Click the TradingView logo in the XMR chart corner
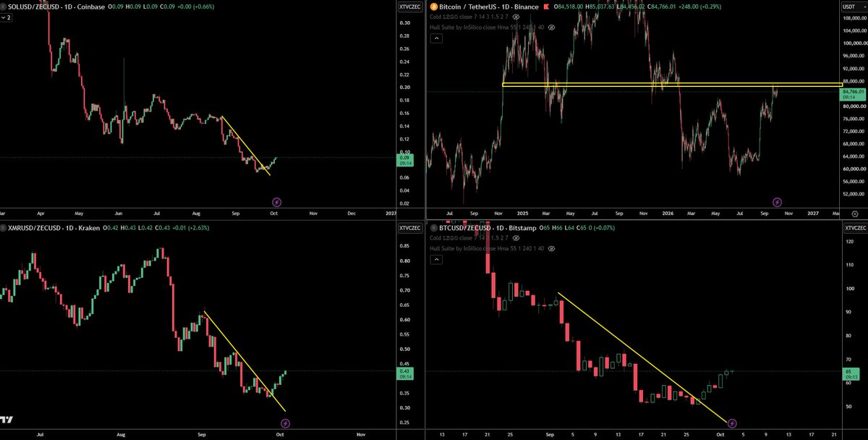The width and height of the screenshot is (868, 440). click(7, 420)
